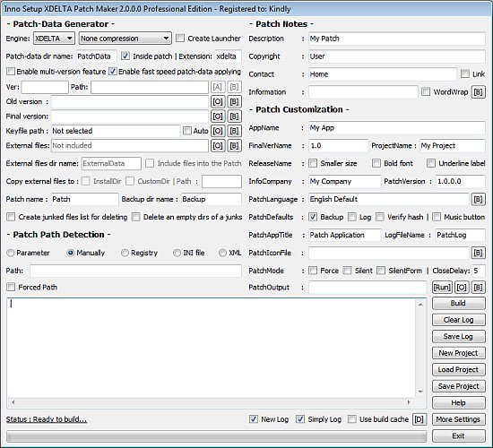This screenshot has width=493, height=448.
Task: Enable the Smaller size checkbox
Action: tap(313, 163)
